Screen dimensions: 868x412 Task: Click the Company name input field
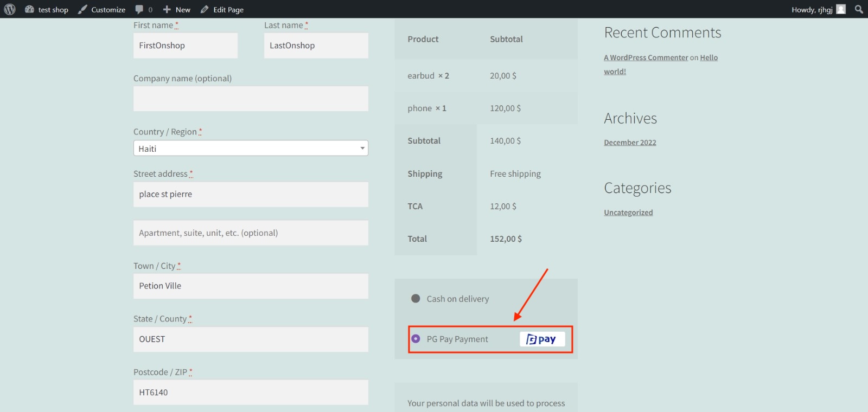(x=251, y=99)
